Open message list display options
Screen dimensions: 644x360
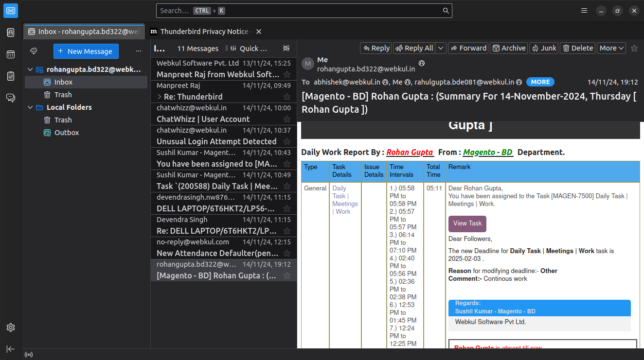pos(286,48)
